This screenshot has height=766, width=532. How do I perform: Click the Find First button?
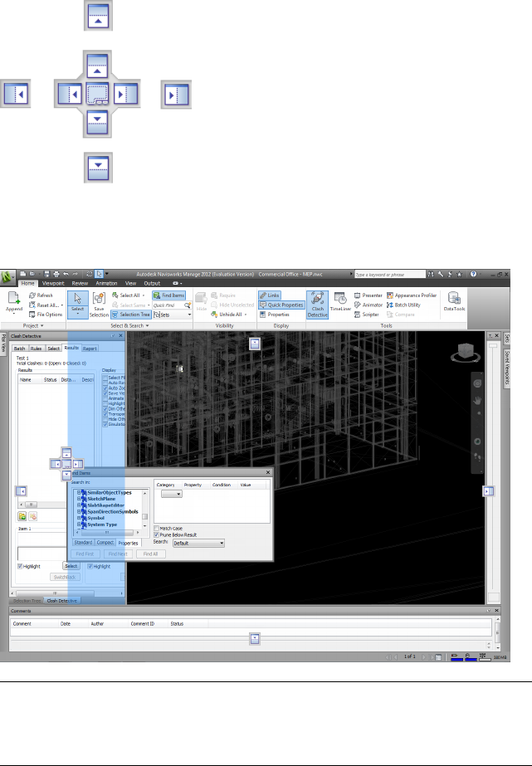(85, 554)
